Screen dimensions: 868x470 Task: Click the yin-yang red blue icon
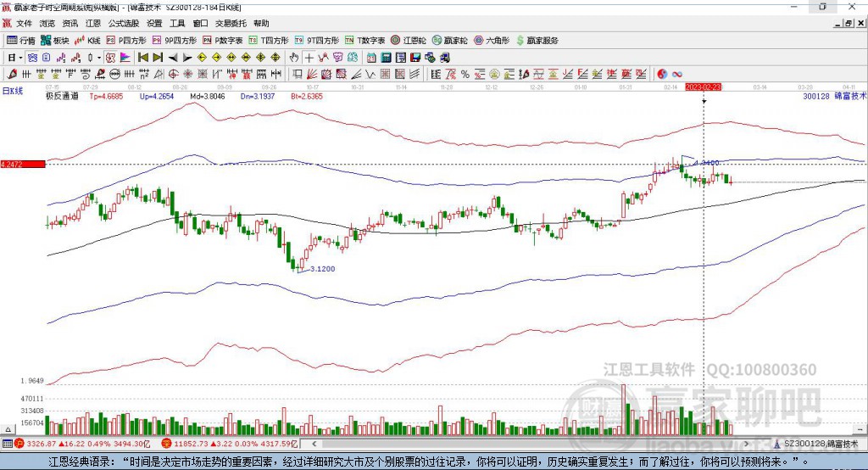(662, 75)
